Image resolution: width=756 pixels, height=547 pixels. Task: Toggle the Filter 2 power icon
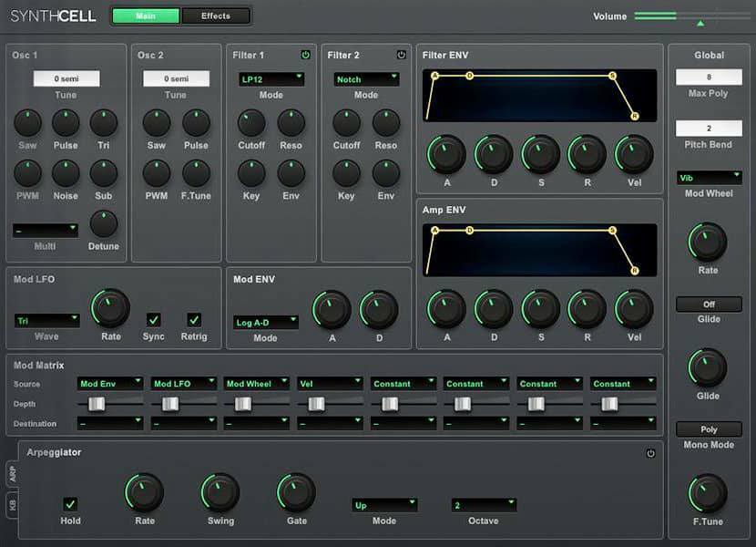(x=401, y=55)
